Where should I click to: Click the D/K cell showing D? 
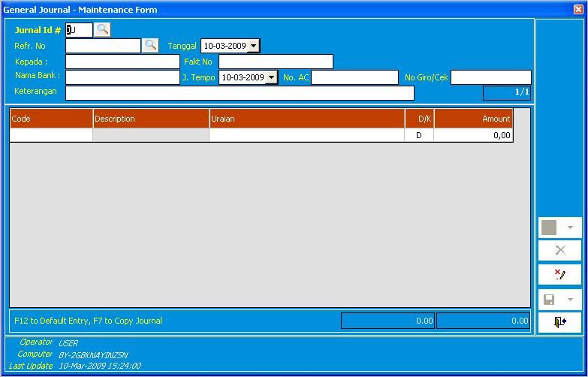(418, 136)
